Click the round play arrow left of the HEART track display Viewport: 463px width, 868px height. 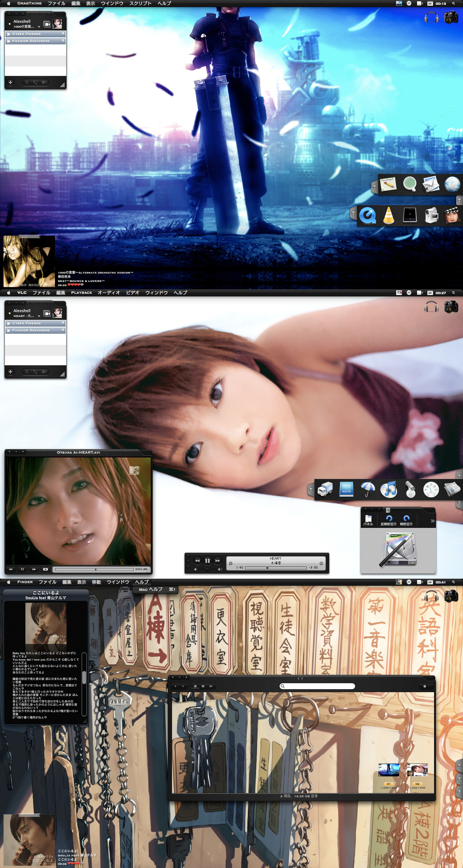231,563
